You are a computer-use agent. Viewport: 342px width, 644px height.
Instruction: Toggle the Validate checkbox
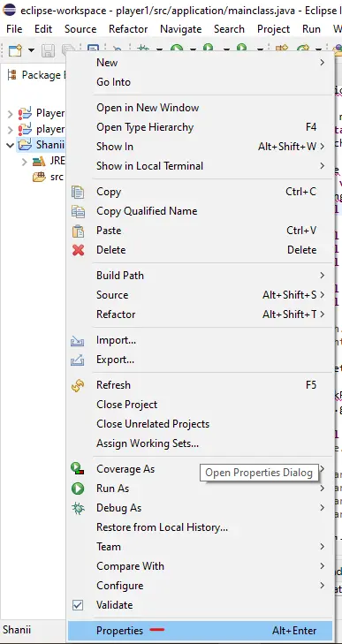click(x=78, y=605)
